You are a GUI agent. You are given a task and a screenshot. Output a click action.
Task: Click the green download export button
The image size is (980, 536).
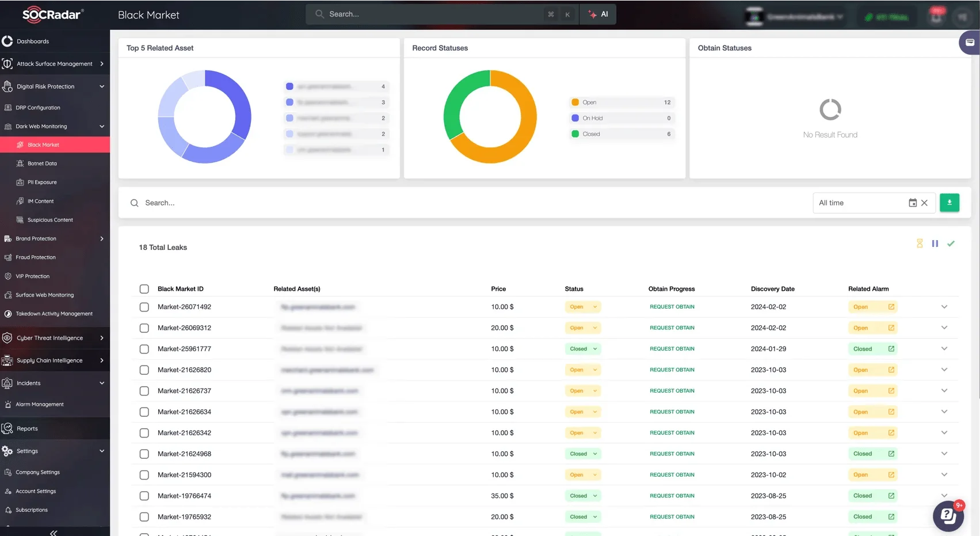(x=949, y=203)
